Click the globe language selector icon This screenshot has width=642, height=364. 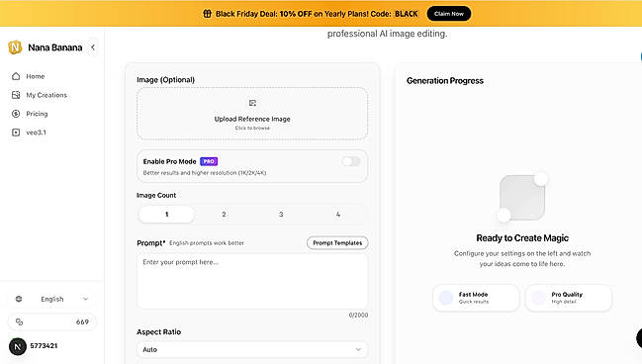pos(19,299)
